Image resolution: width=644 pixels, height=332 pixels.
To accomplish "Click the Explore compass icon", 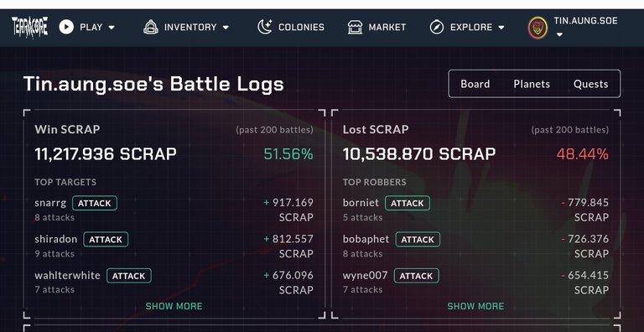I will (437, 27).
